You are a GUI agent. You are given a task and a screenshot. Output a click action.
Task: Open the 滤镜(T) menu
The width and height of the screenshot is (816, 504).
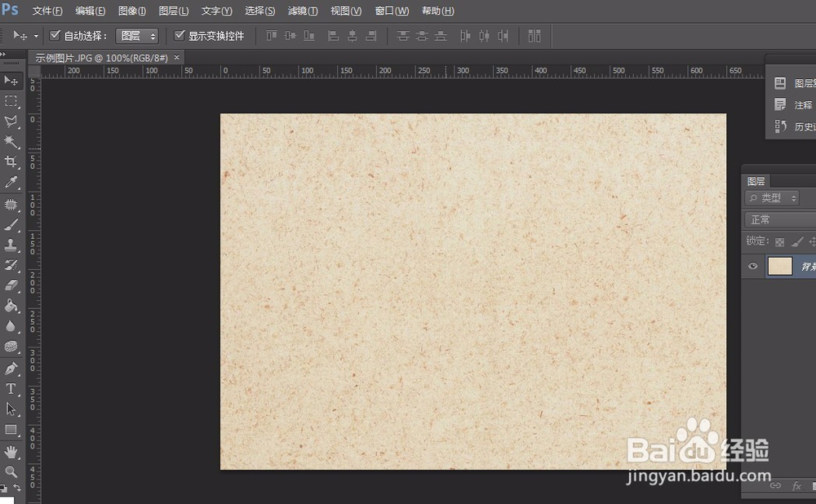click(303, 11)
